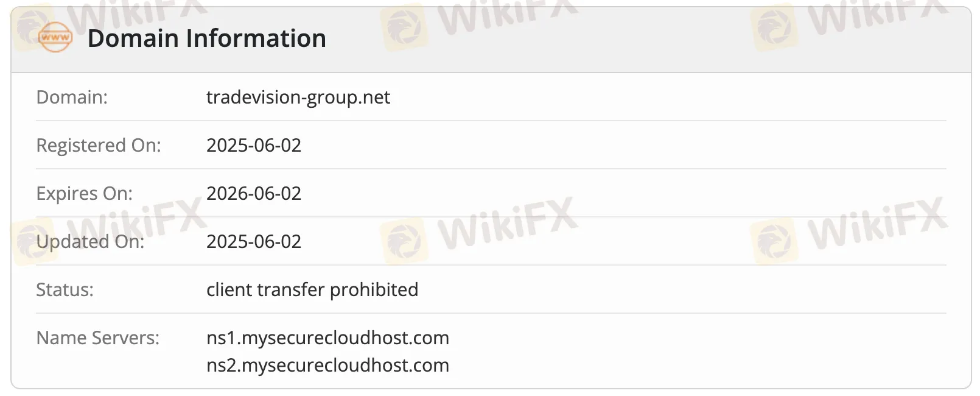Click WikiFX watermark nearest right of Updated date

click(x=506, y=223)
